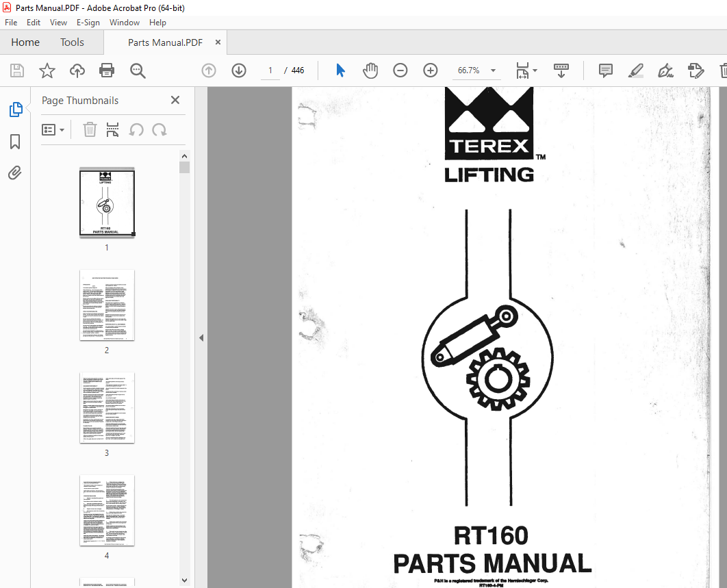Screen dimensions: 727x588
Task: Open the E-Sign menu
Action: coord(88,23)
